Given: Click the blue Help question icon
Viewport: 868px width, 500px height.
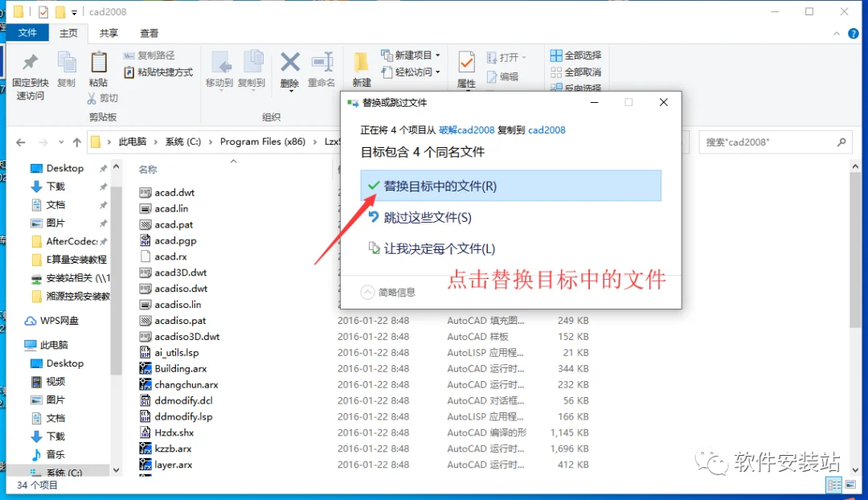Looking at the screenshot, I should click(x=854, y=34).
